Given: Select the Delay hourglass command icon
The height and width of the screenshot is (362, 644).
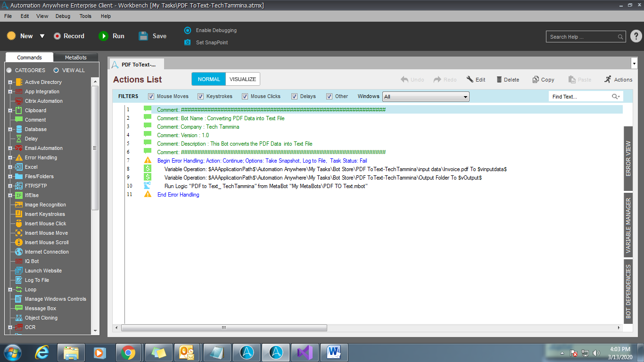Looking at the screenshot, I should (19, 139).
